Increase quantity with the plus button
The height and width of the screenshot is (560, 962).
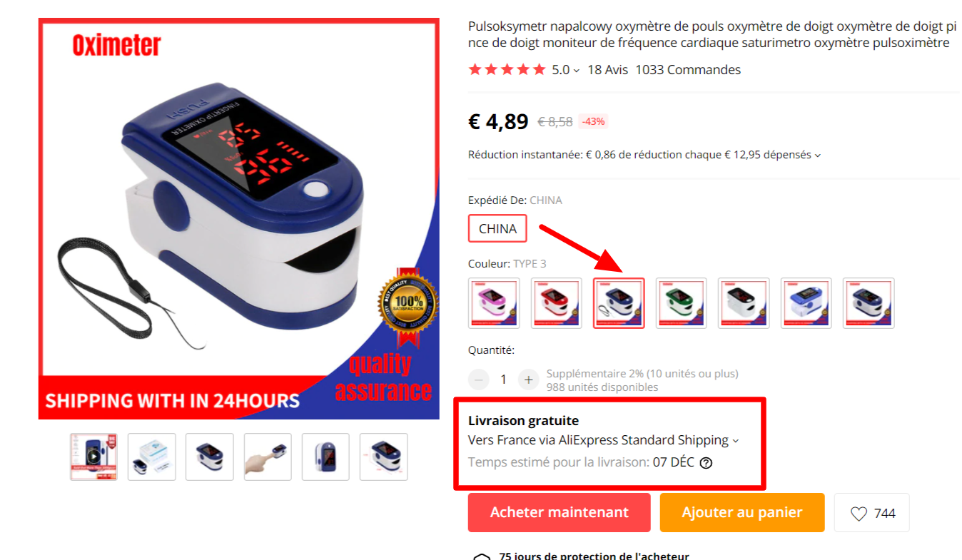528,380
